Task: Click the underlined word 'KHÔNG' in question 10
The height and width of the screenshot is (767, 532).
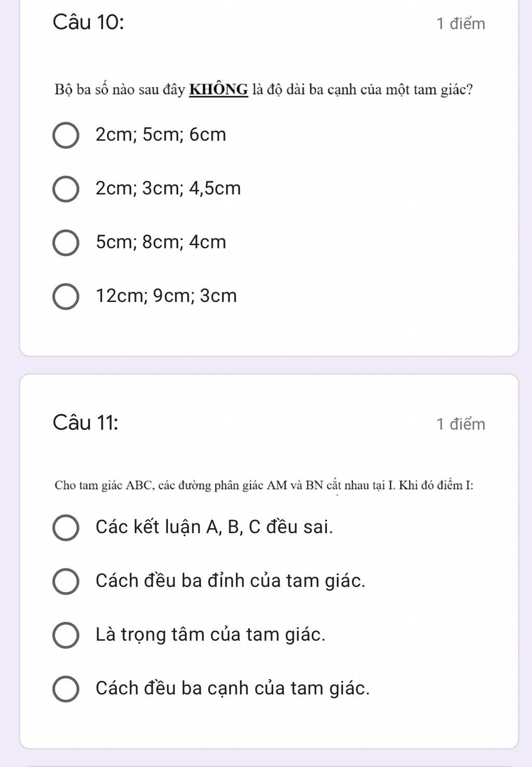Action: (219, 90)
